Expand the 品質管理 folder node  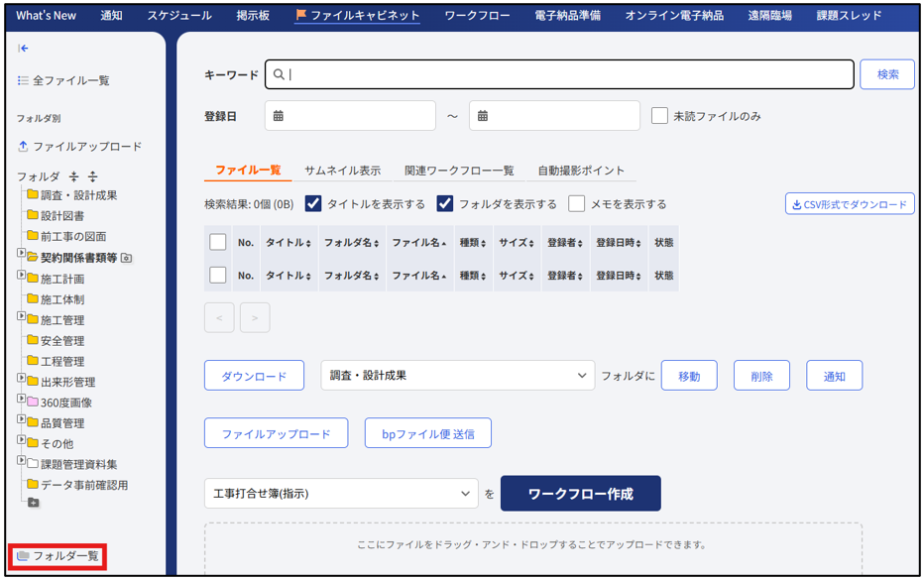click(21, 418)
